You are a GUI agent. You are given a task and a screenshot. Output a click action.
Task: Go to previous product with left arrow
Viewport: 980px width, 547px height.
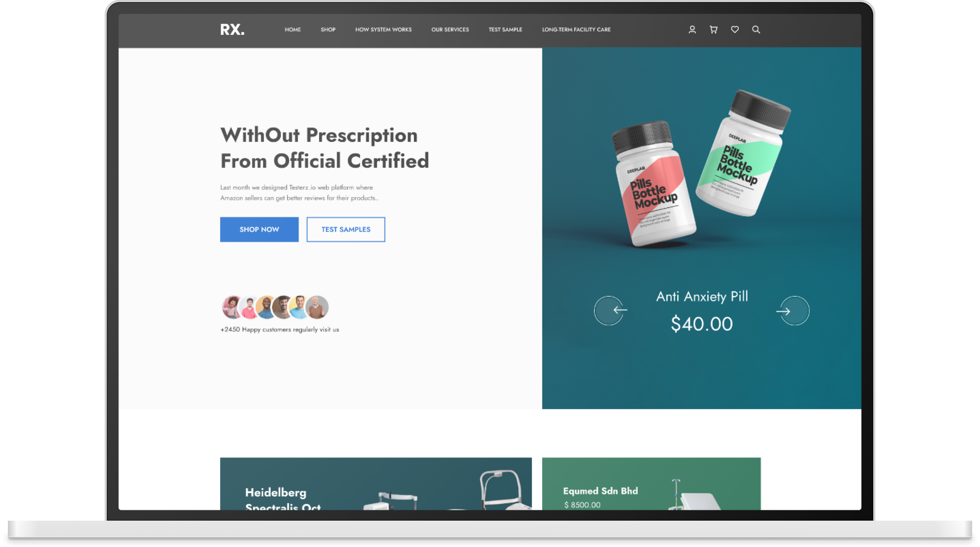(609, 311)
